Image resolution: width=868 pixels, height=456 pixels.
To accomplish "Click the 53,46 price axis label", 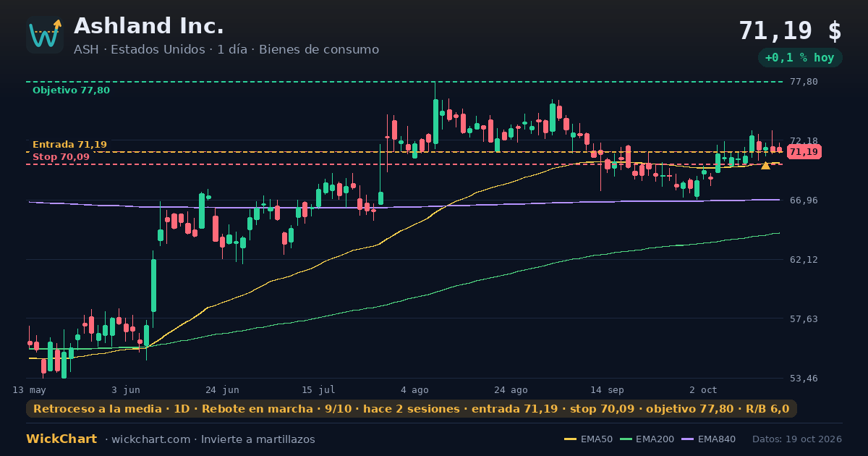I will click(804, 378).
